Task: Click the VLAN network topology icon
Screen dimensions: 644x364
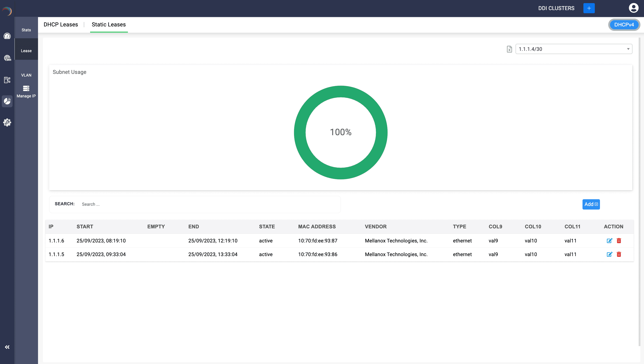Action: 7,80
